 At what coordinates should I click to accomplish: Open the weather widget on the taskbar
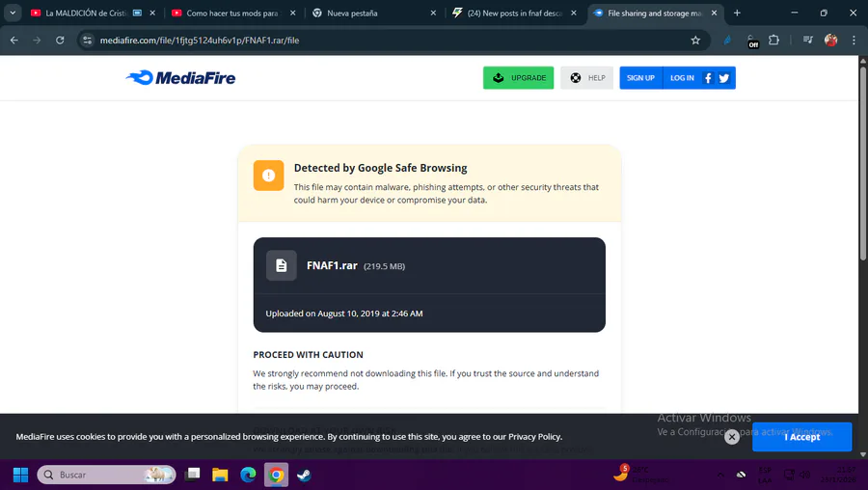[640, 475]
